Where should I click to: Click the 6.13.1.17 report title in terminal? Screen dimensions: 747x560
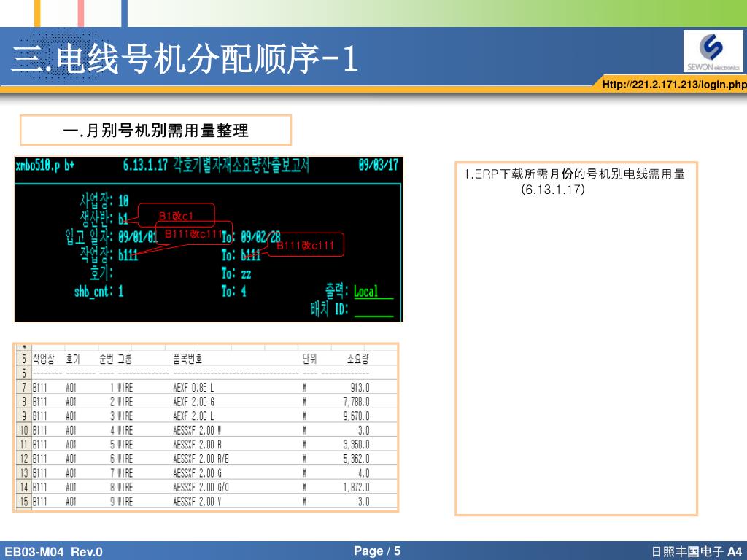[216, 165]
